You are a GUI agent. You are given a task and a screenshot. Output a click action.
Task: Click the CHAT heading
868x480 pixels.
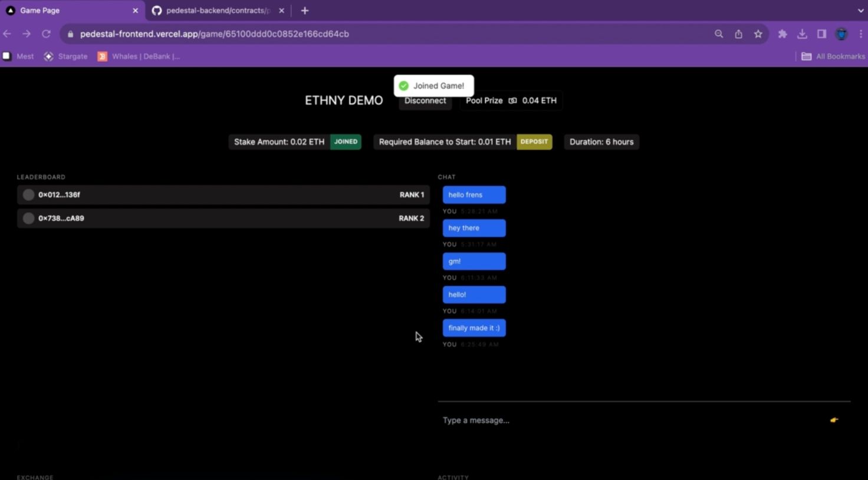coord(446,177)
